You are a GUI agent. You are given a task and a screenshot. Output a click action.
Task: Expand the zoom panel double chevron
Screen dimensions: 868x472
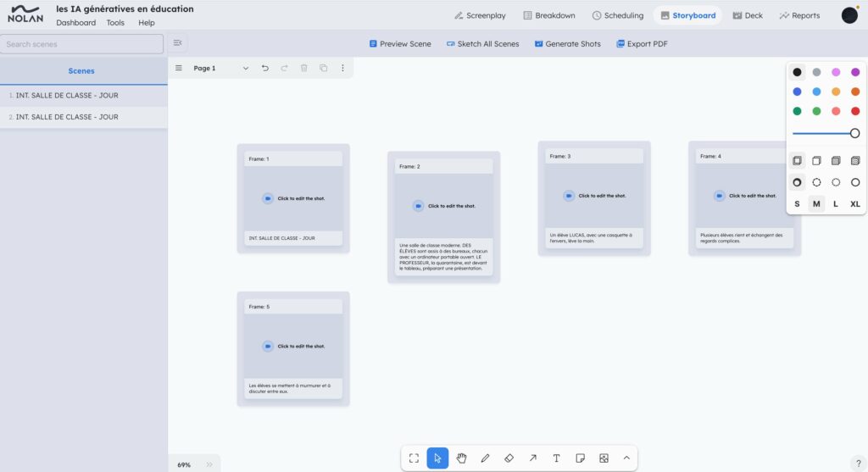pyautogui.click(x=209, y=464)
